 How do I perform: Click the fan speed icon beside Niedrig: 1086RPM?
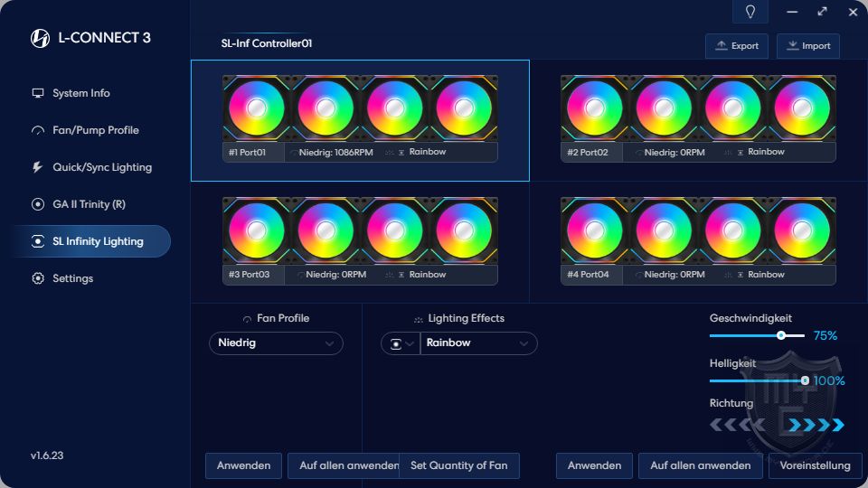pos(293,153)
